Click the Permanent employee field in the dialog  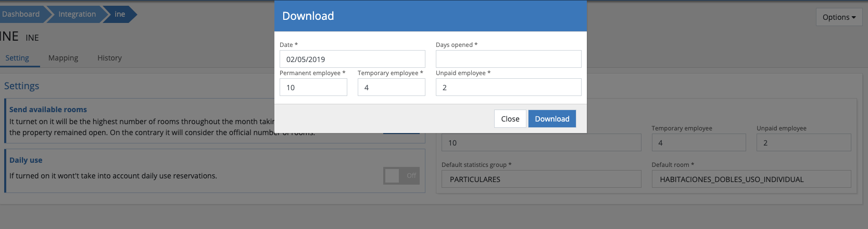tap(313, 87)
